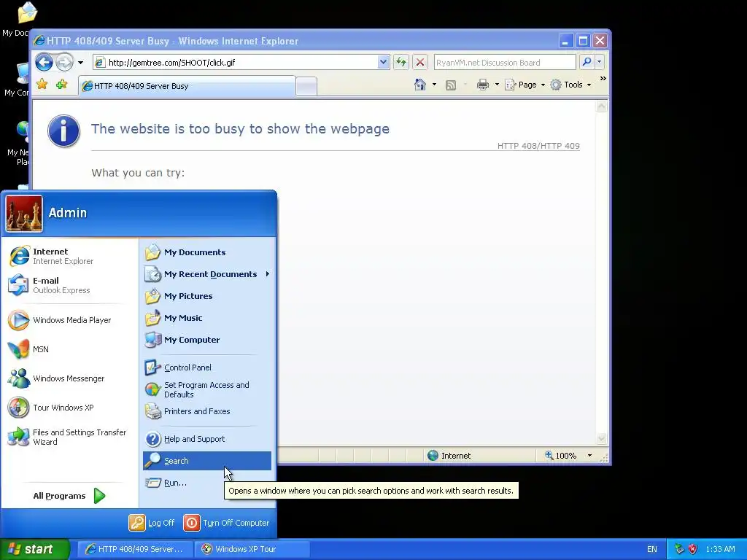Start Tour Windows XP

[x=69, y=408]
